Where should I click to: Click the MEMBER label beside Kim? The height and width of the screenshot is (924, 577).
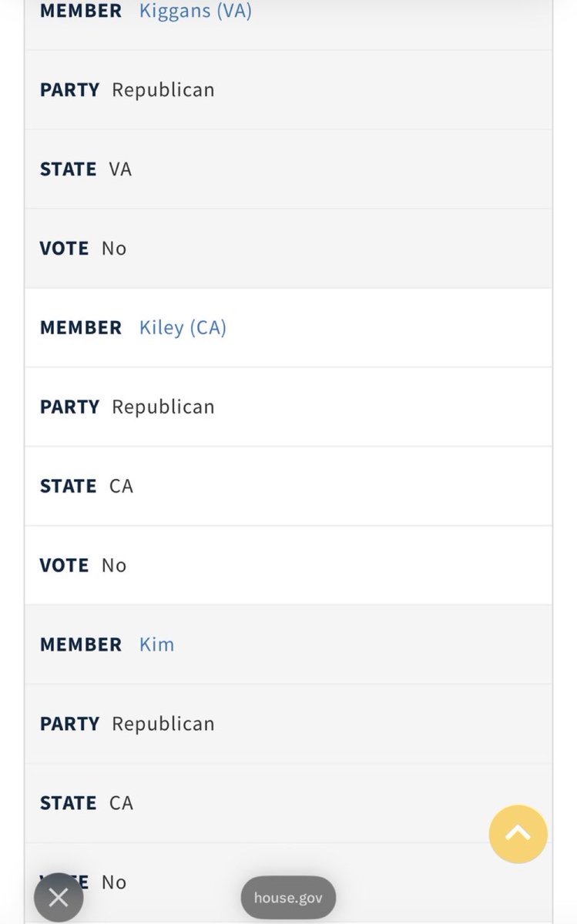click(81, 644)
